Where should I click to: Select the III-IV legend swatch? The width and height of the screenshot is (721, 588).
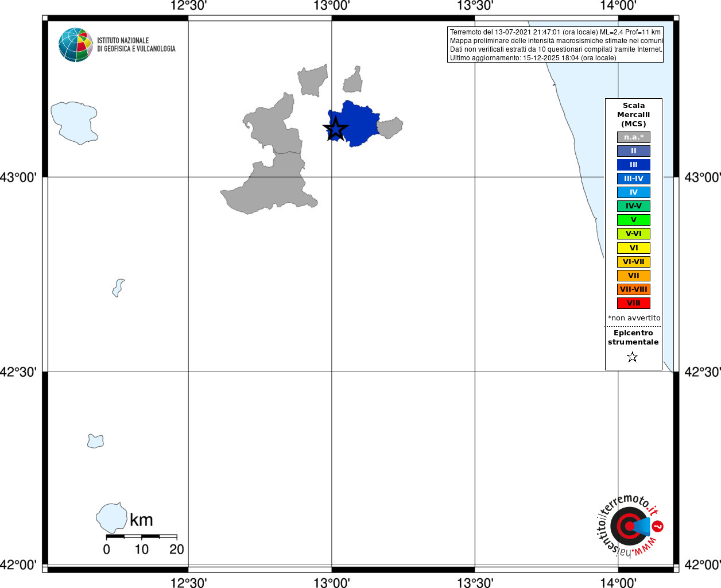(634, 179)
